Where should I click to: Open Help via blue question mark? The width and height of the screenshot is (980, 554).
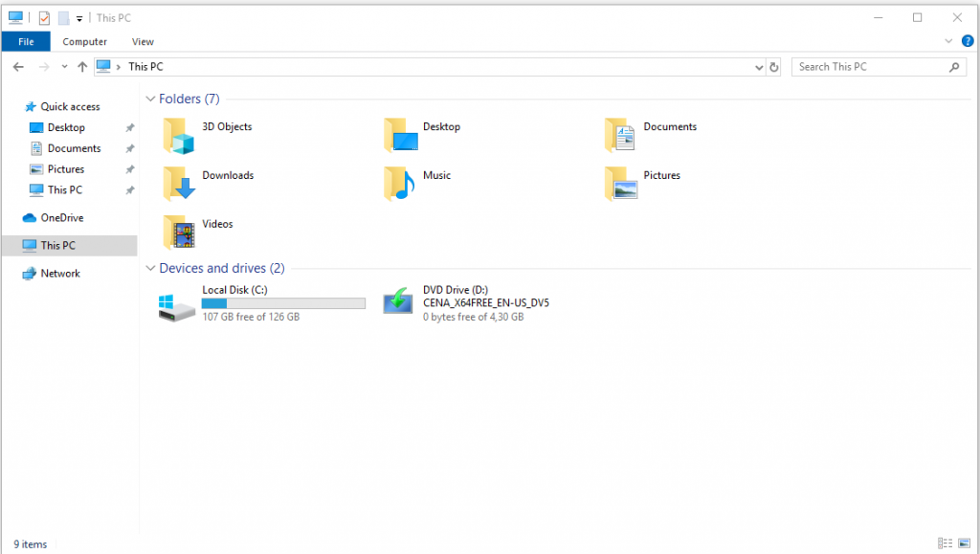(968, 41)
